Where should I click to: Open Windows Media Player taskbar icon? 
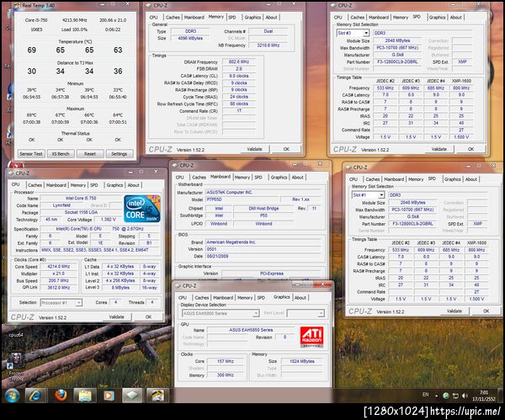click(x=109, y=396)
